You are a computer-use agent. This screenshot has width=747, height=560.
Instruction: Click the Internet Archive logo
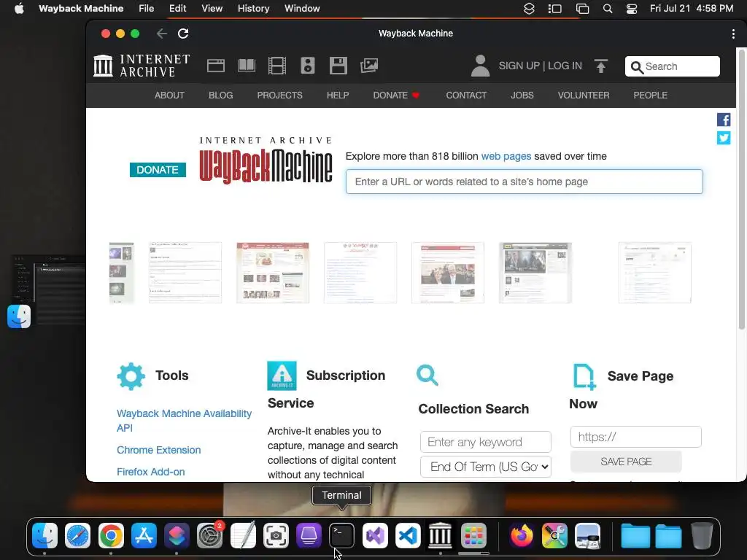tap(142, 66)
